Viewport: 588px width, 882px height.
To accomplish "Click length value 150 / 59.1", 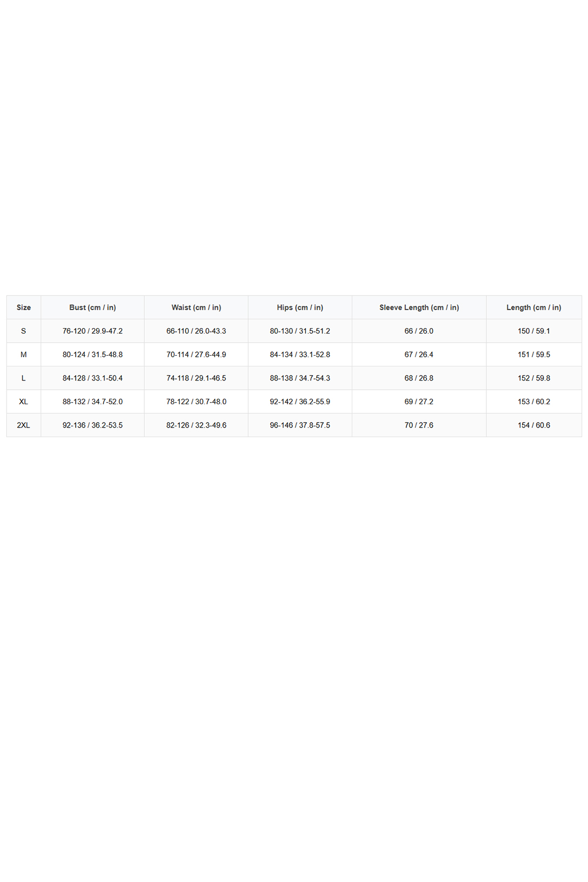I will 534,331.
